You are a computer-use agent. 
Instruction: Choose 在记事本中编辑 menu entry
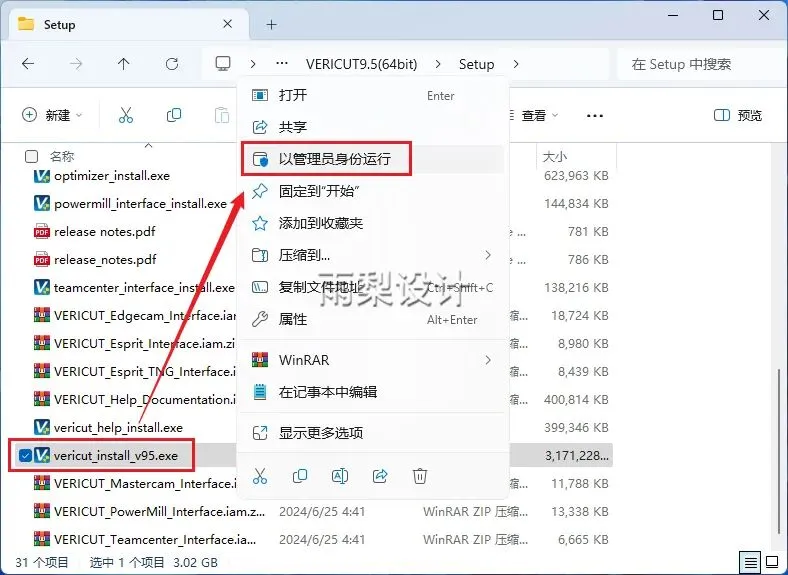point(372,392)
